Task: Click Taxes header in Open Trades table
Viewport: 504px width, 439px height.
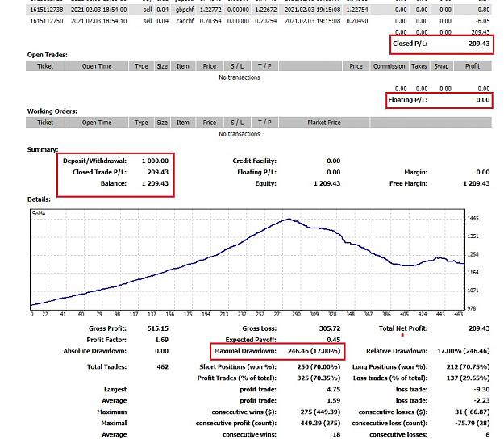Action: (419, 66)
